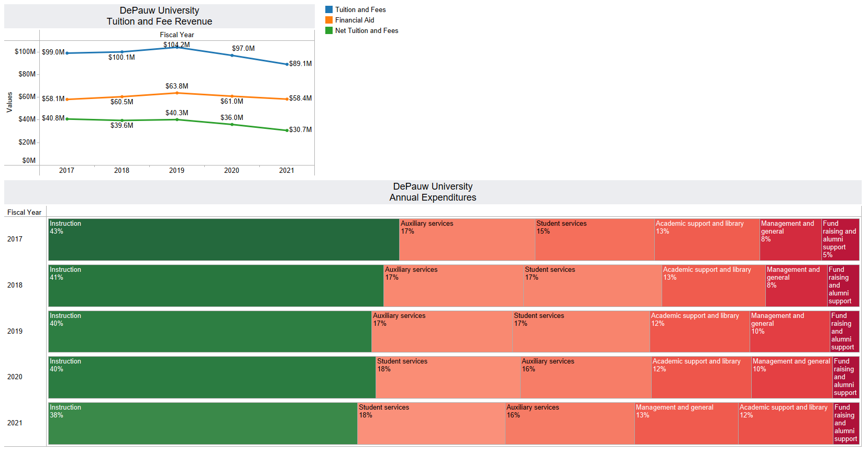The image size is (868, 451).
Task: Select the 2021 Instruction 38% bar
Action: point(203,423)
